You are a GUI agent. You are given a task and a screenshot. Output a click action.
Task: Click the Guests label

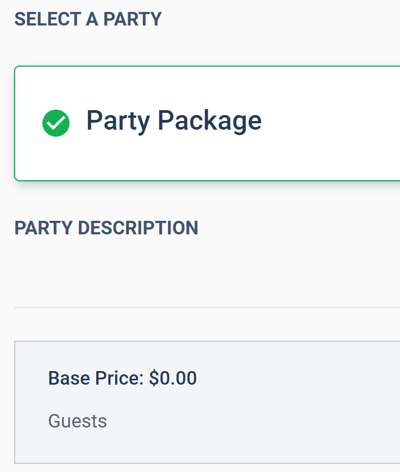click(78, 421)
